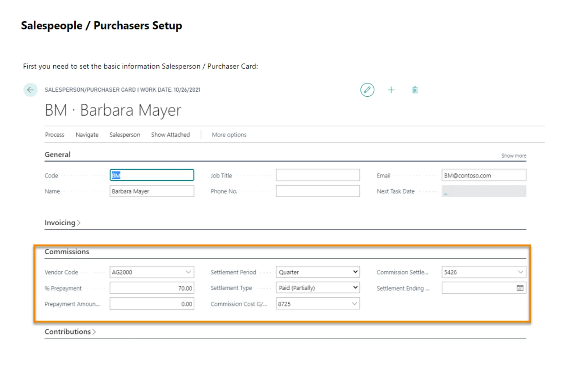Click the pencil edit icon

pos(367,90)
